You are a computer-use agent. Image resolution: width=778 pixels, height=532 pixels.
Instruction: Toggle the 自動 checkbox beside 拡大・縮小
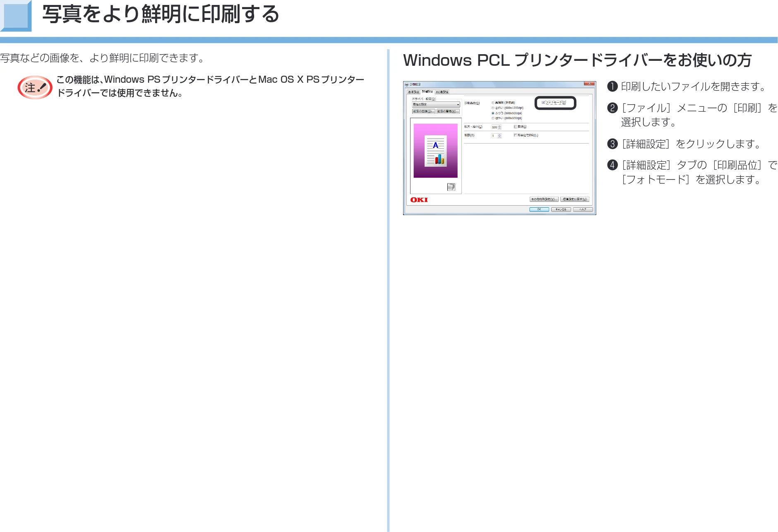515,127
